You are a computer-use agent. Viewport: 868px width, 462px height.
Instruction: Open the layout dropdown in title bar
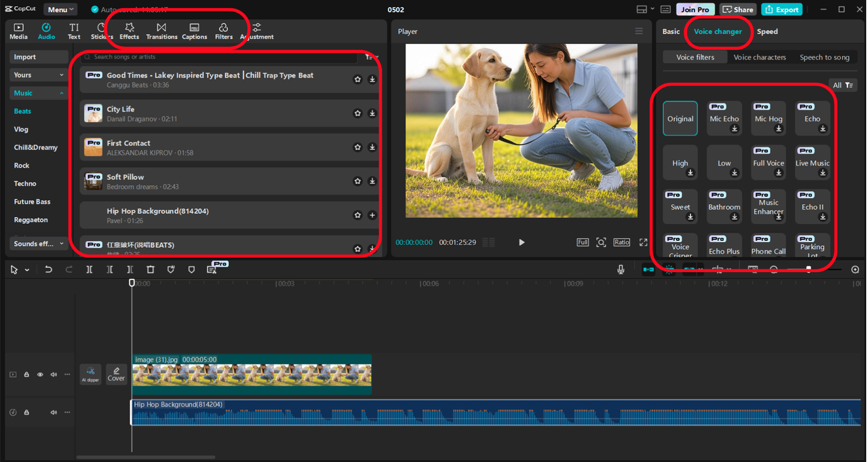(646, 9)
